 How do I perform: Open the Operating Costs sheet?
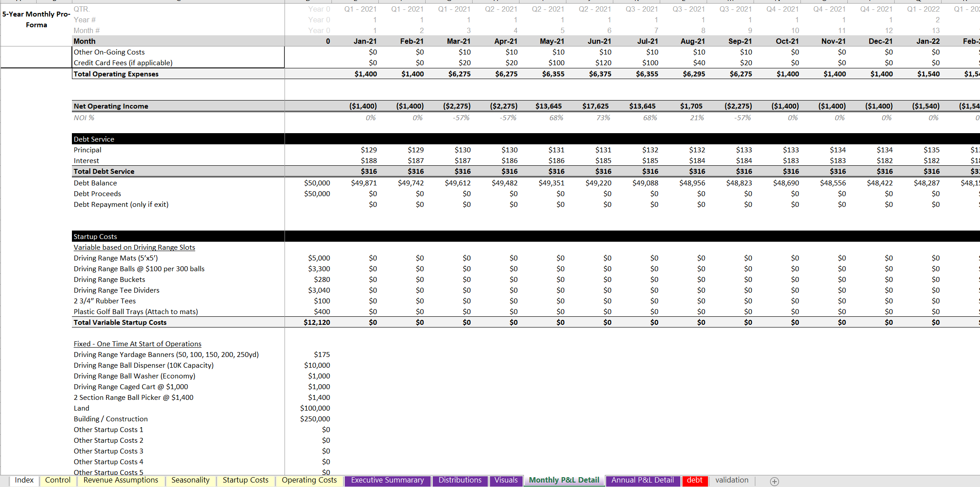coord(309,480)
